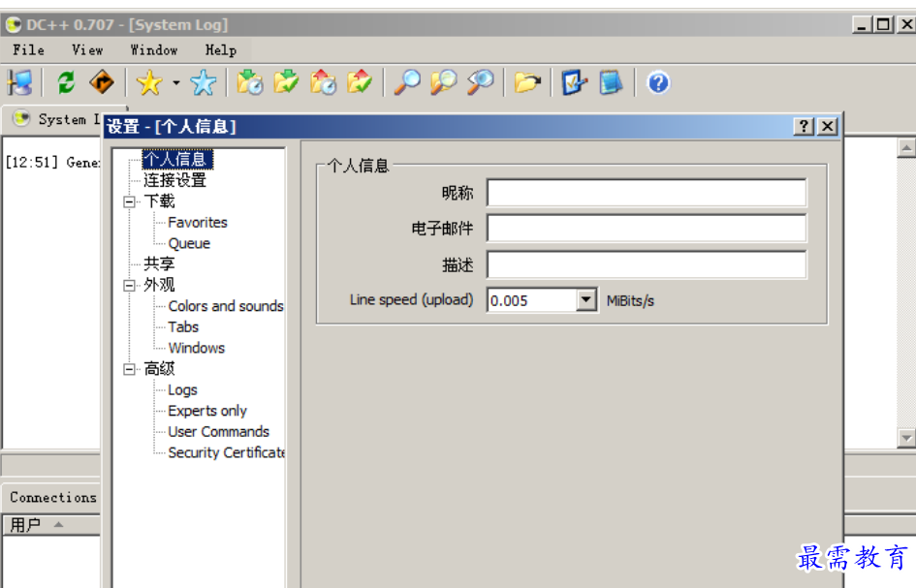The image size is (916, 588).
Task: Open the Public Hubs list
Action: pos(17,82)
